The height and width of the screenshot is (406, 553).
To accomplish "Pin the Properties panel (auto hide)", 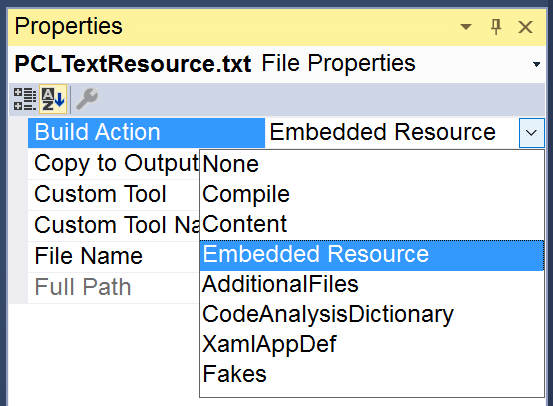I will point(496,27).
